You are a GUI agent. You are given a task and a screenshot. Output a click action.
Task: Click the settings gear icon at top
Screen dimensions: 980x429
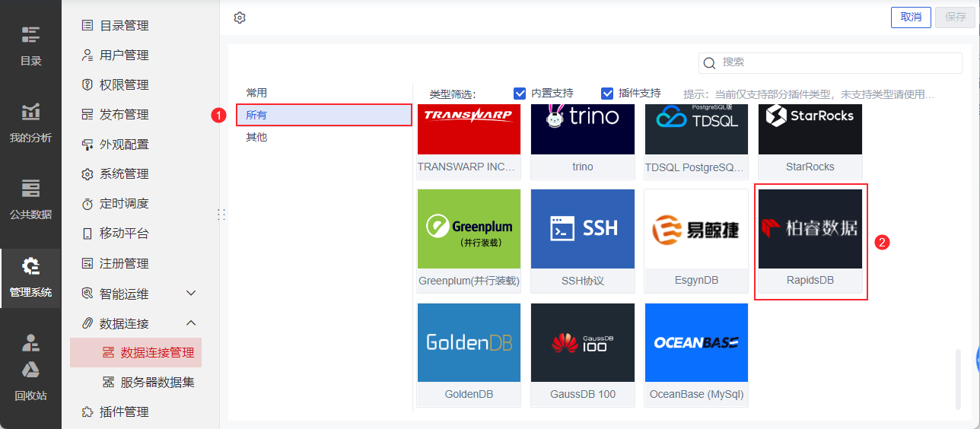click(240, 17)
